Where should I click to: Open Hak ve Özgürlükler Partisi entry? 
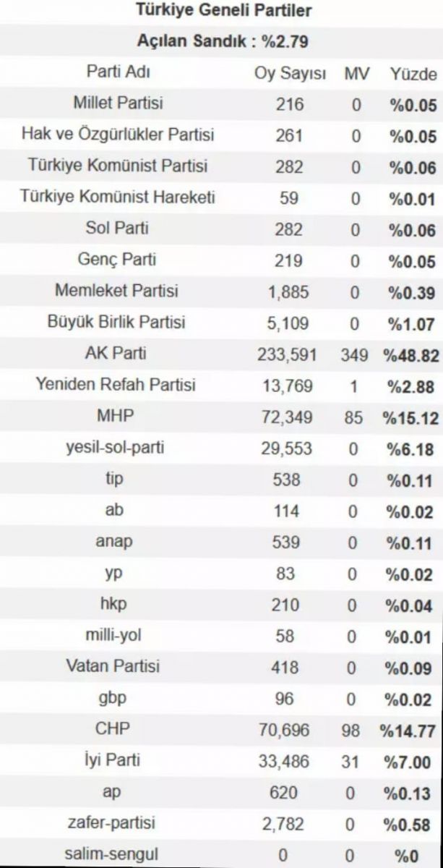(x=118, y=135)
